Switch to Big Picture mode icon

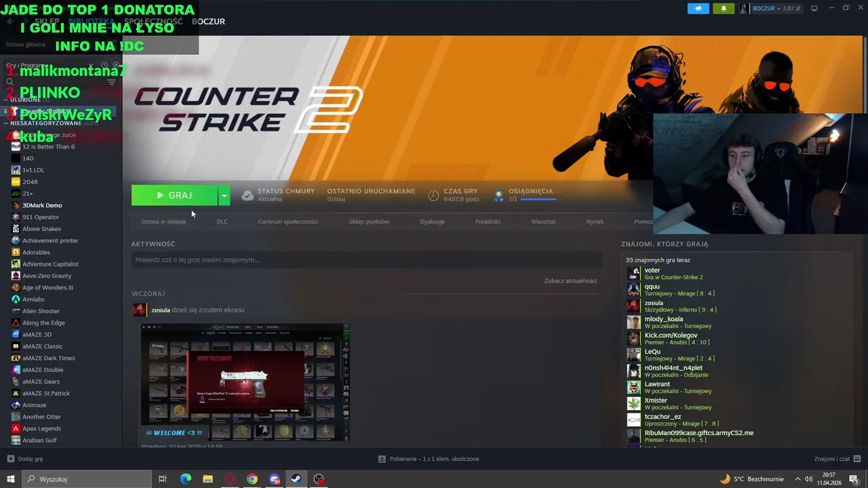click(814, 8)
